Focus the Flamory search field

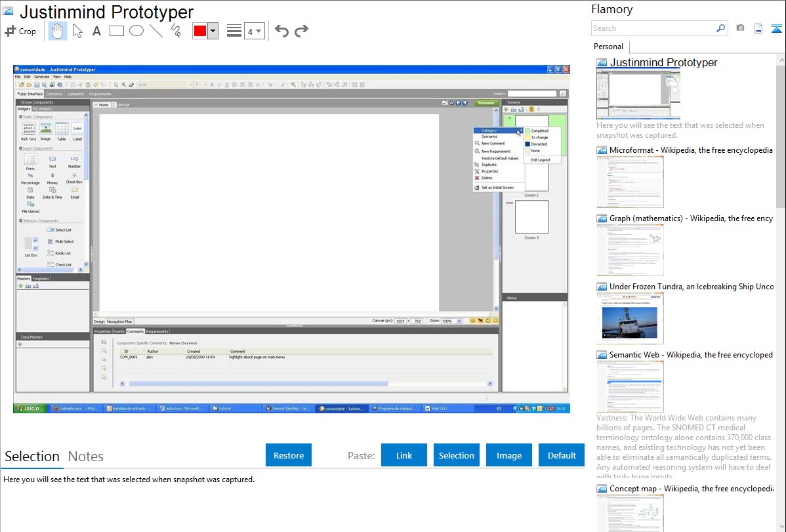click(x=653, y=28)
